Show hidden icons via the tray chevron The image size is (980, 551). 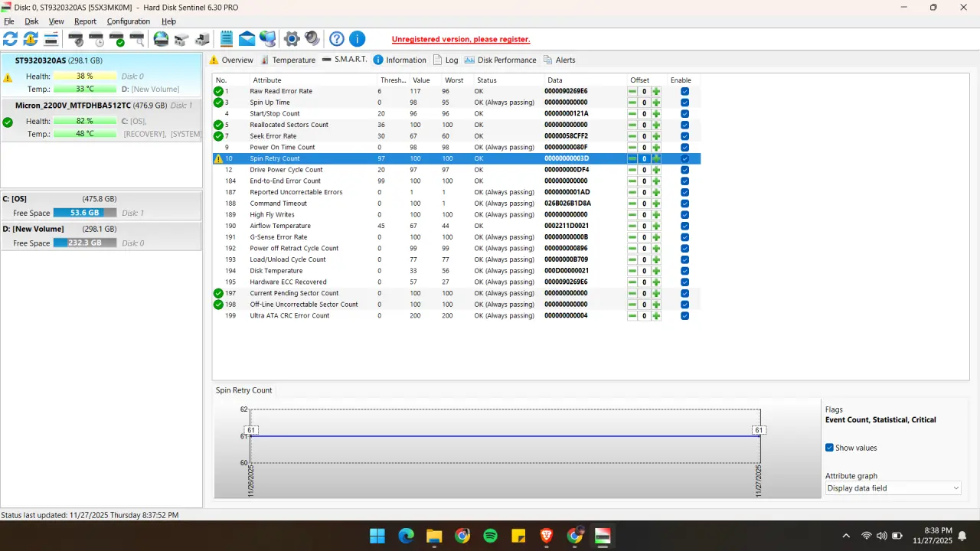845,536
